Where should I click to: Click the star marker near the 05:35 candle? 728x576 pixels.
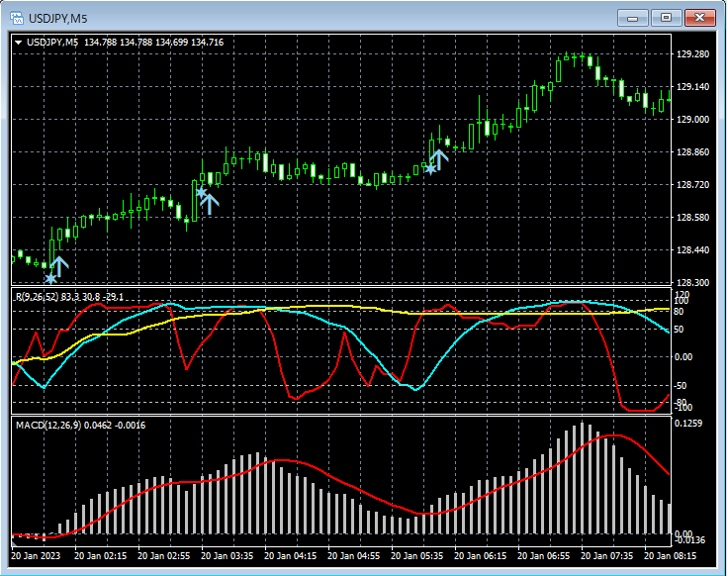tap(430, 168)
